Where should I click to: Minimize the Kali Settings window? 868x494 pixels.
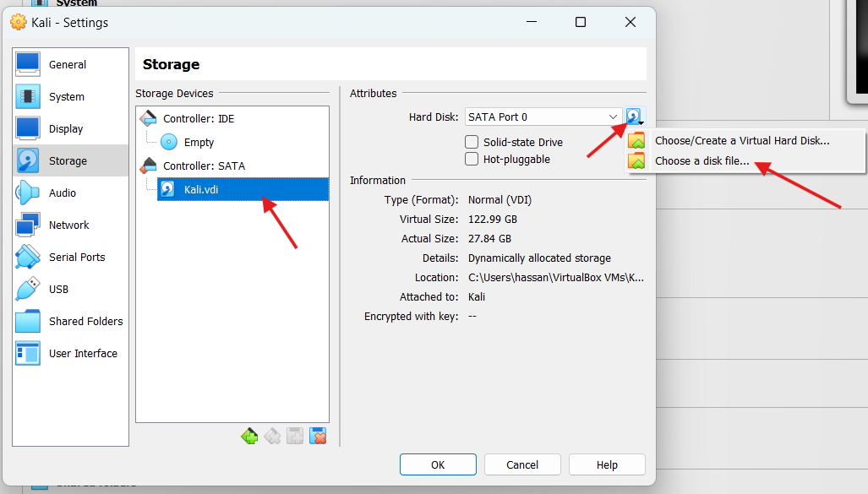532,22
